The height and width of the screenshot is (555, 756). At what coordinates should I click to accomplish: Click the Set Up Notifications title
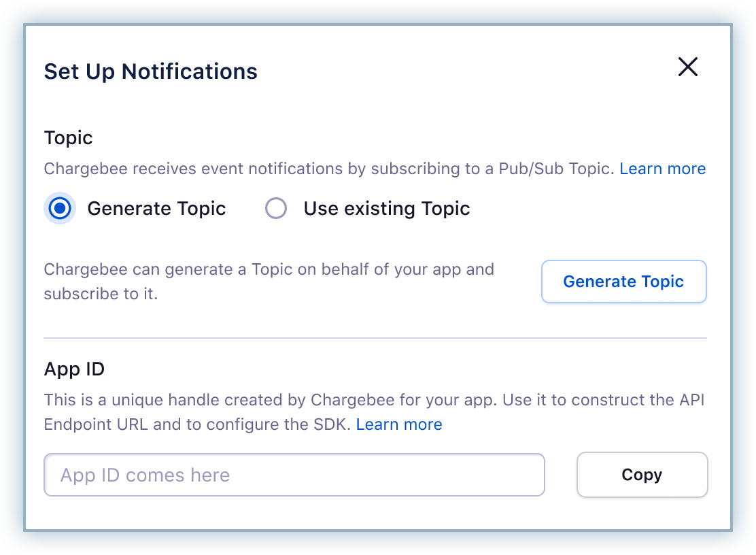[150, 71]
